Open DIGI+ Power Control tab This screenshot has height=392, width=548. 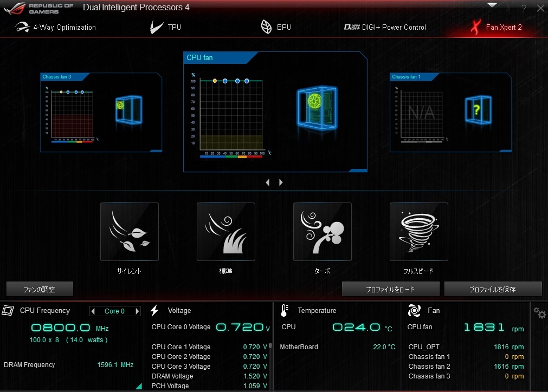385,27
